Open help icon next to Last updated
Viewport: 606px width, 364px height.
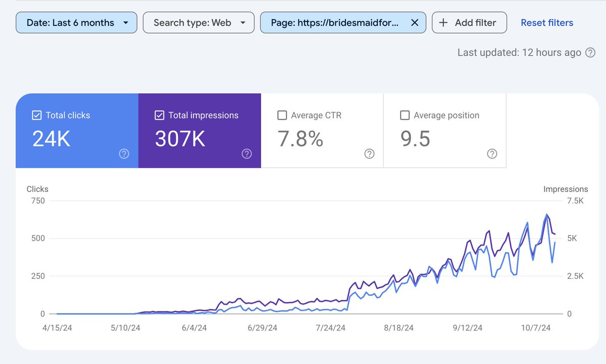pos(590,53)
